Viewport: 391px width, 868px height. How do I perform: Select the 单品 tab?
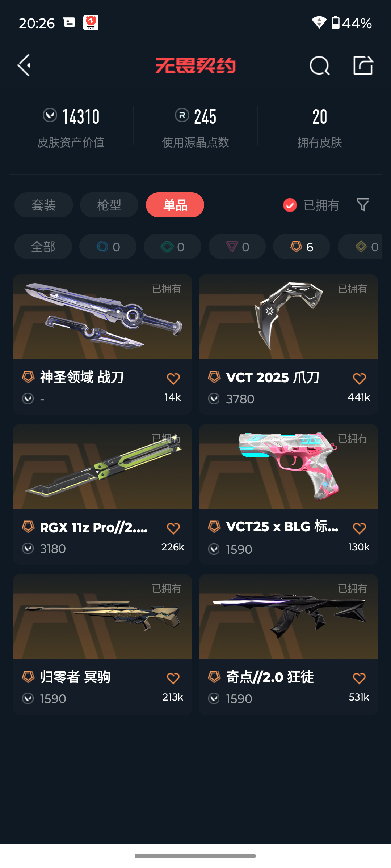click(x=175, y=205)
